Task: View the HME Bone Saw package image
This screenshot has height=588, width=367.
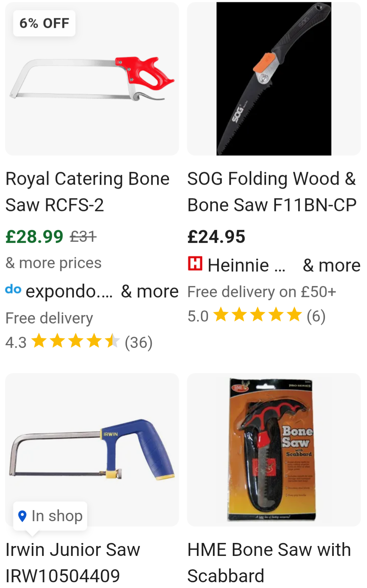Action: [274, 450]
